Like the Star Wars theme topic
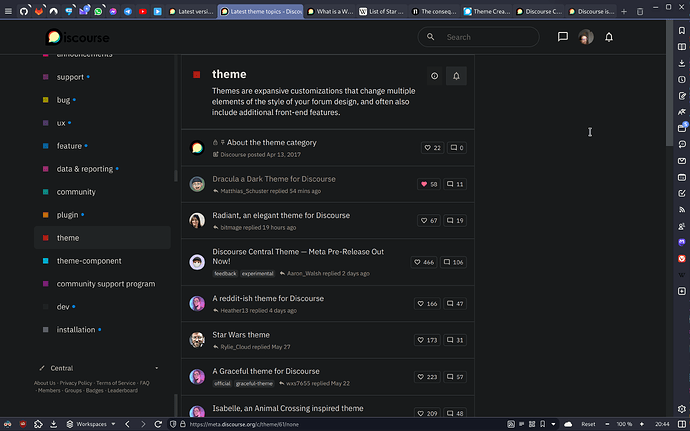Image resolution: width=690 pixels, height=431 pixels. click(x=427, y=340)
